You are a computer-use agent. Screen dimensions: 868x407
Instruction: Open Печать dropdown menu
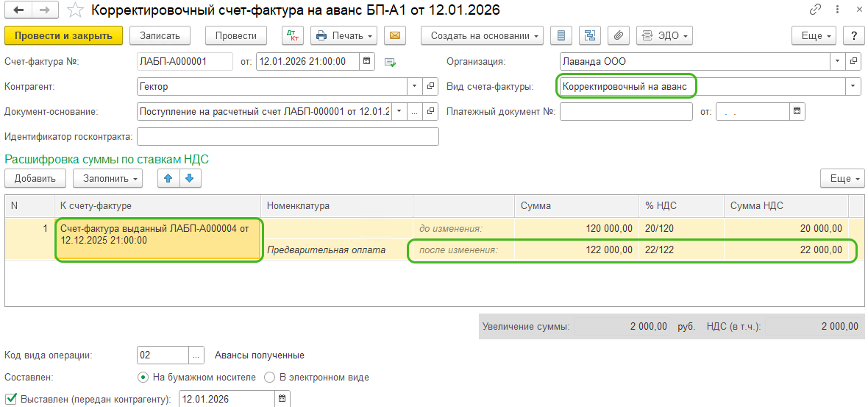(344, 35)
